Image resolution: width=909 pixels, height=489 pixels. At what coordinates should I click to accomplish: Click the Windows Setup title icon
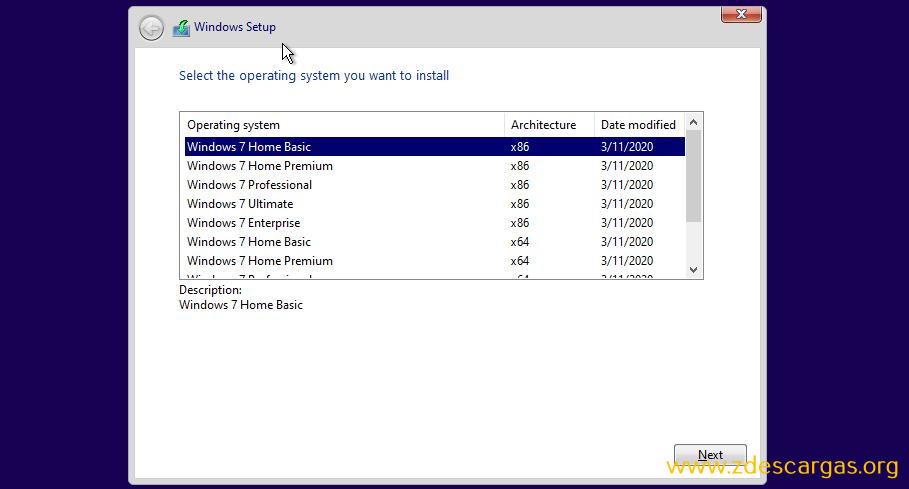click(x=181, y=28)
